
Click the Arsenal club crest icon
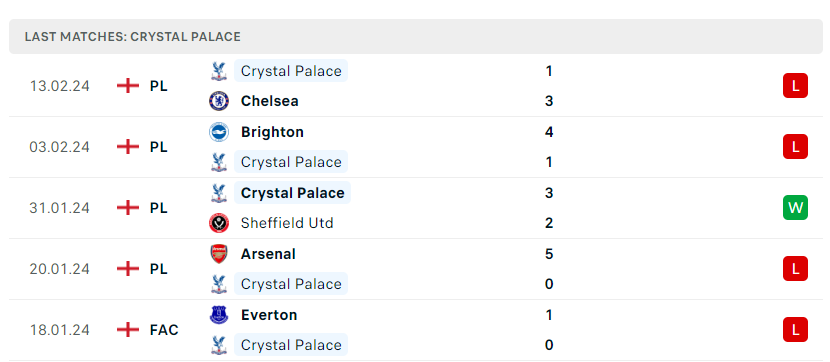[x=219, y=254]
